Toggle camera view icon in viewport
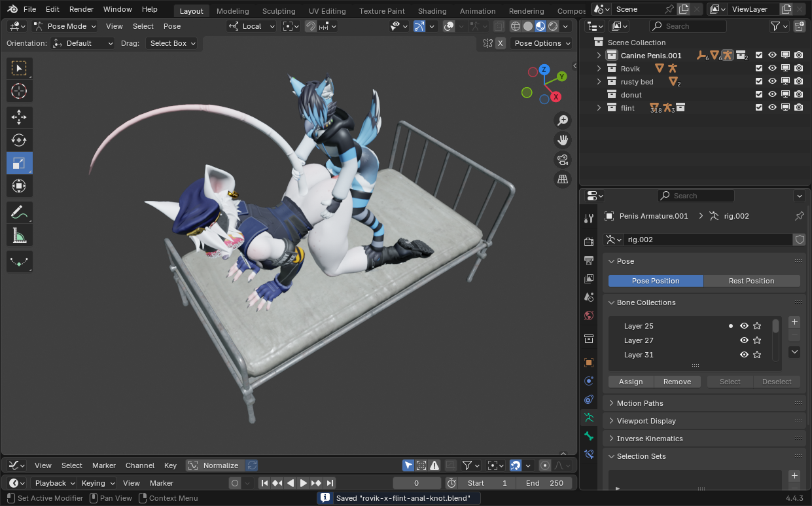This screenshot has height=506, width=812. (562, 159)
